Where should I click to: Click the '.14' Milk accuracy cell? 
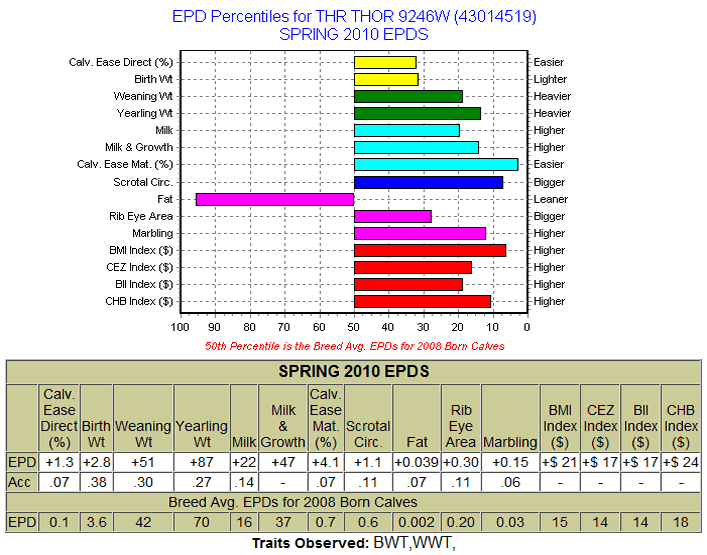[244, 482]
